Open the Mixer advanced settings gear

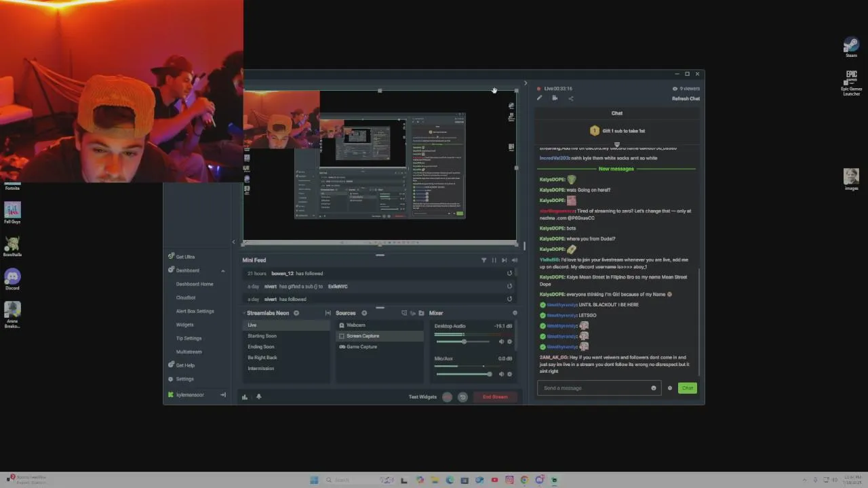point(515,313)
